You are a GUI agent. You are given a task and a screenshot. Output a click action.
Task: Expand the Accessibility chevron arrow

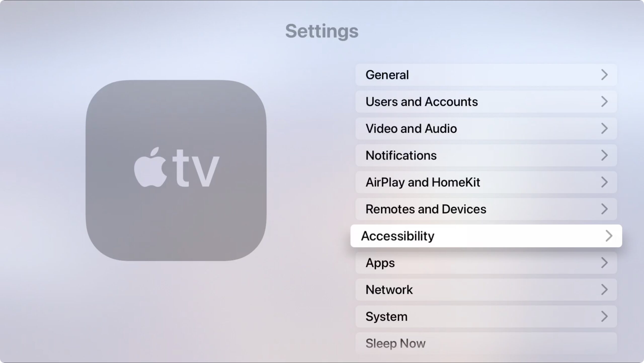point(608,236)
